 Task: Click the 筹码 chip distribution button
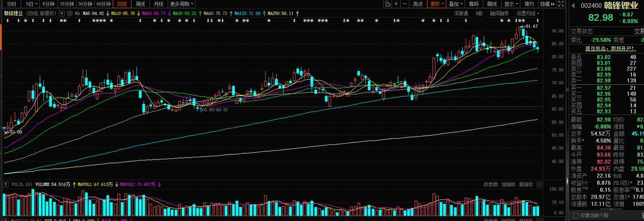474,4
